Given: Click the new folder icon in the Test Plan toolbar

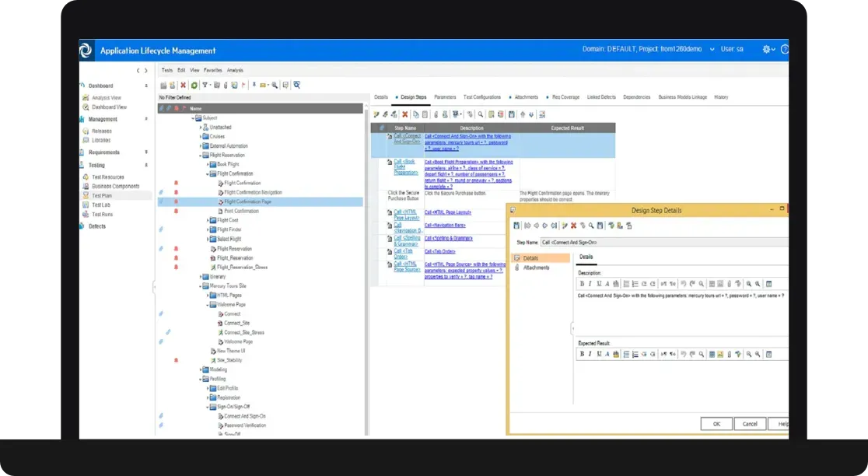Looking at the screenshot, I should coord(163,86).
